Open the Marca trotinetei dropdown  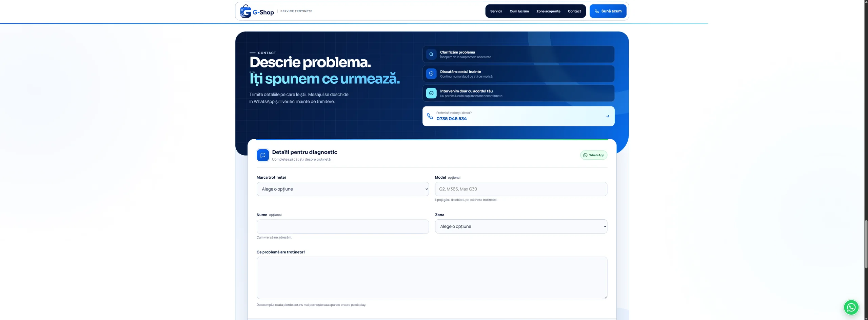[343, 189]
